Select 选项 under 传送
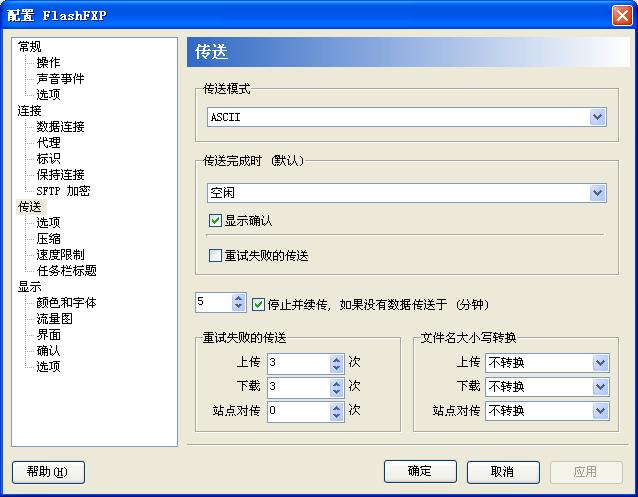 click(x=48, y=223)
